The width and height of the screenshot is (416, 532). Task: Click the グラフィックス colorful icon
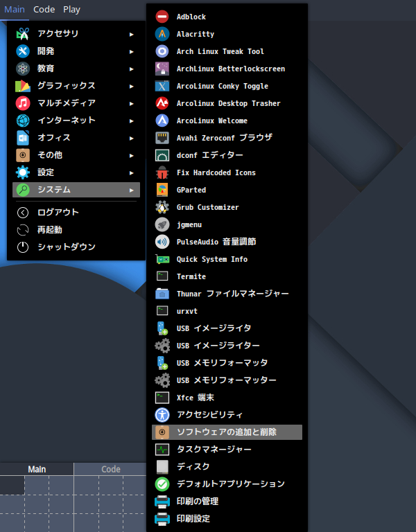pos(23,86)
